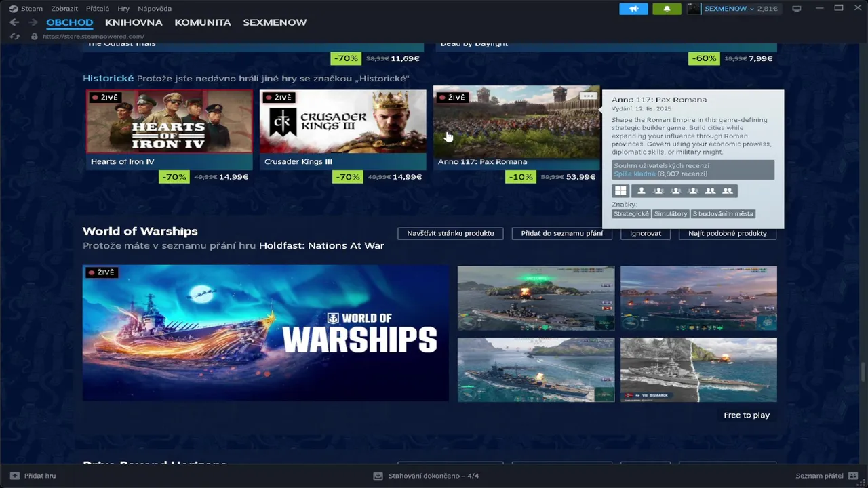Click Navštívit stránku produktu button
The height and width of the screenshot is (488, 868).
click(450, 233)
